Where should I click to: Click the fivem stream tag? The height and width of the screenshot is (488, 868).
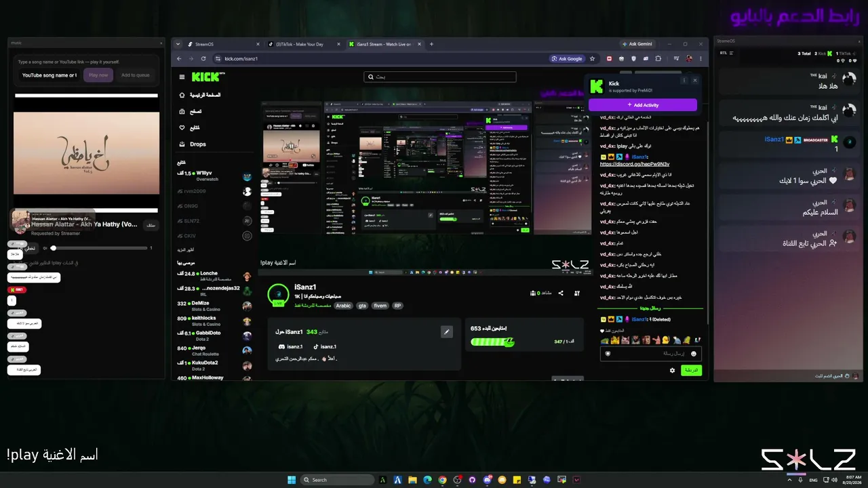tap(380, 306)
